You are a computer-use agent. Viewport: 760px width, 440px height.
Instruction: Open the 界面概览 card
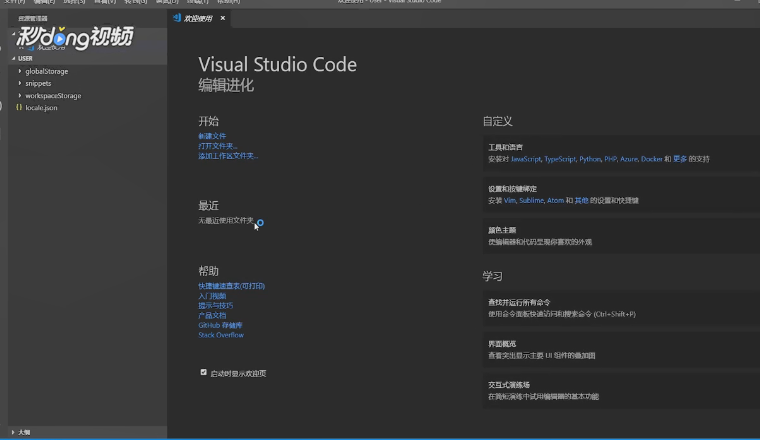pos(621,349)
